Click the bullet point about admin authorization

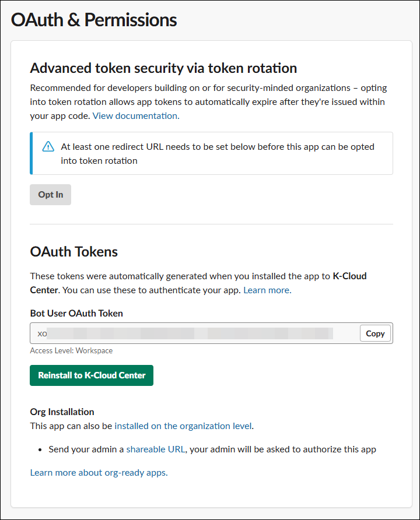click(x=251, y=449)
